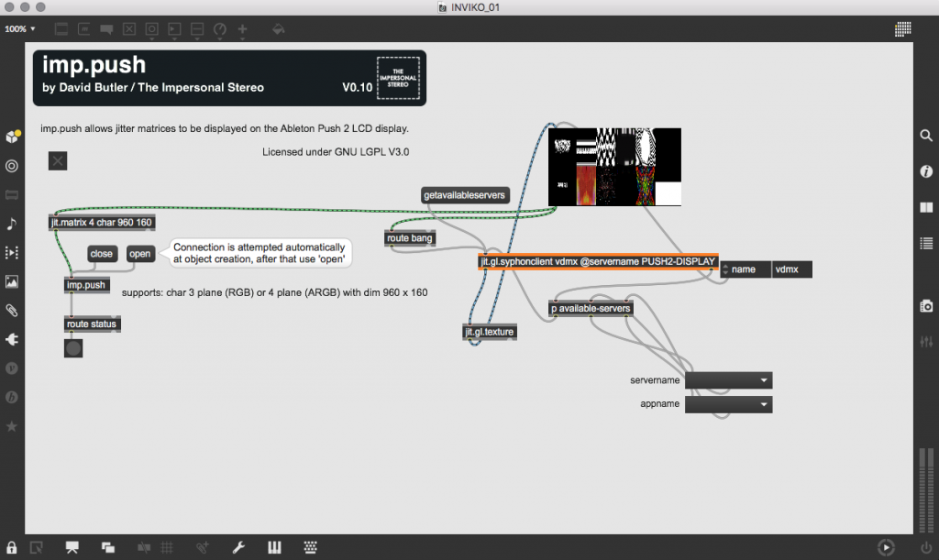This screenshot has height=560, width=939.
Task: Click the plus add-object toolbar icon
Action: click(242, 28)
